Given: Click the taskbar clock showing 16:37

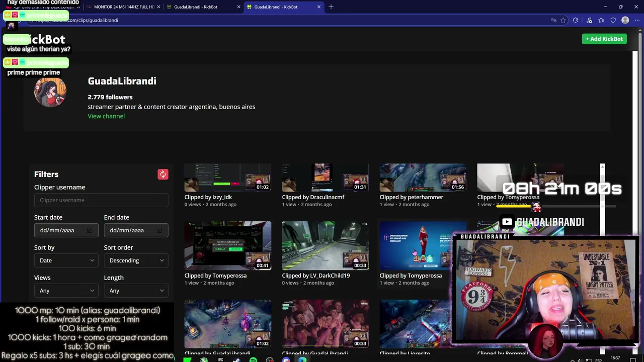Looking at the screenshot, I should tap(615, 358).
